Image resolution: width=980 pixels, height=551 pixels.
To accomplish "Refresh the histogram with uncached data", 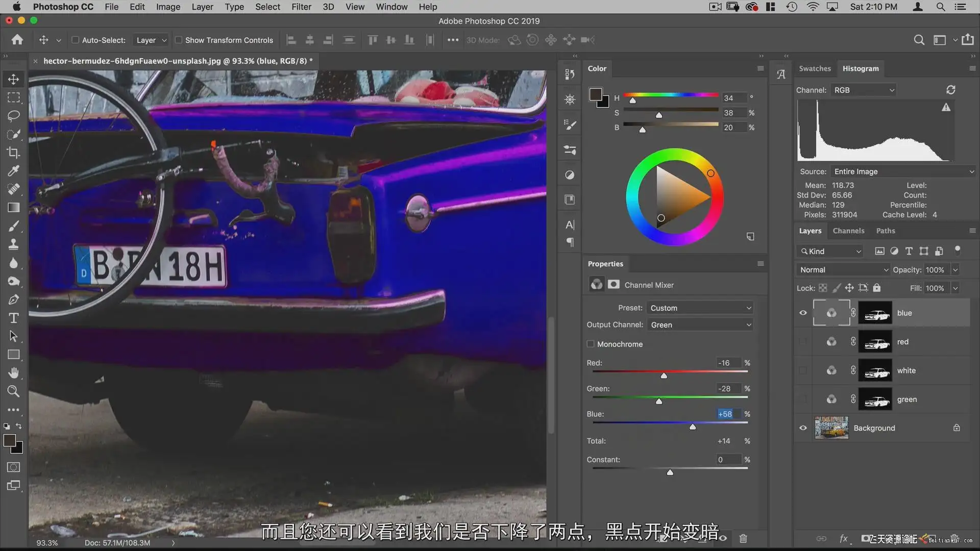I will pos(950,90).
